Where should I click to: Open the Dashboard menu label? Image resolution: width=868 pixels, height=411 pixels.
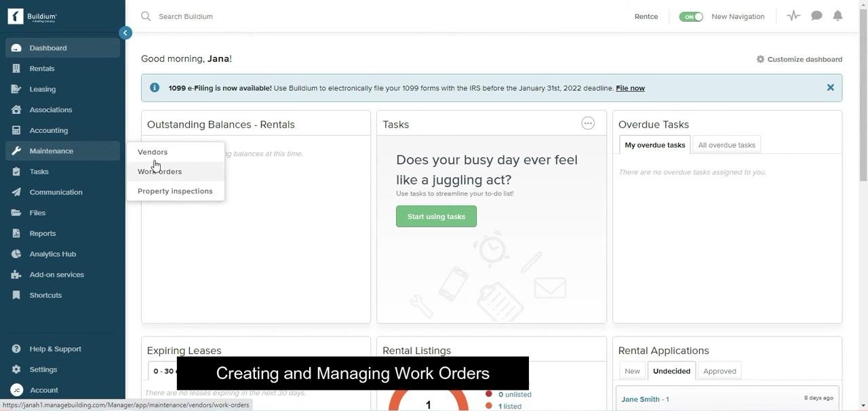[x=48, y=48]
